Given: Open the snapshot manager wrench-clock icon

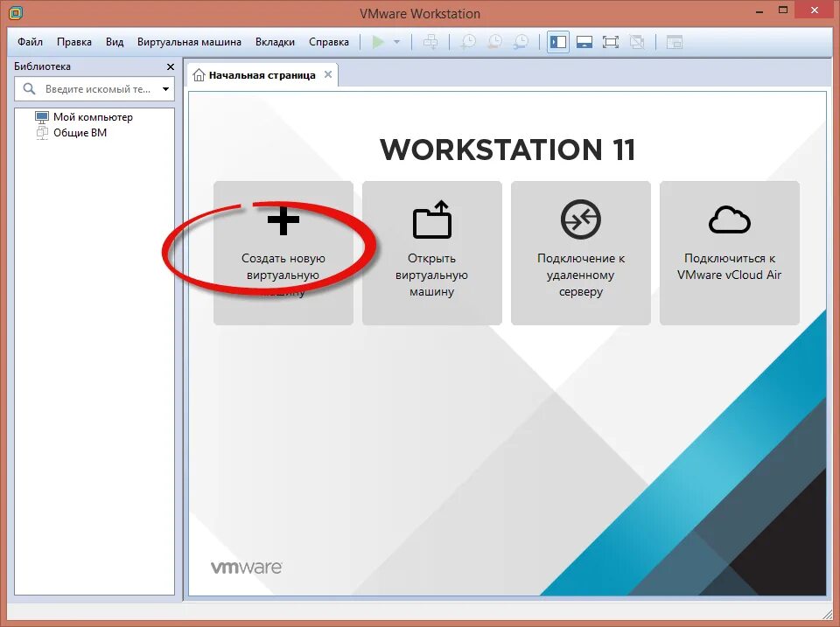Looking at the screenshot, I should click(520, 42).
